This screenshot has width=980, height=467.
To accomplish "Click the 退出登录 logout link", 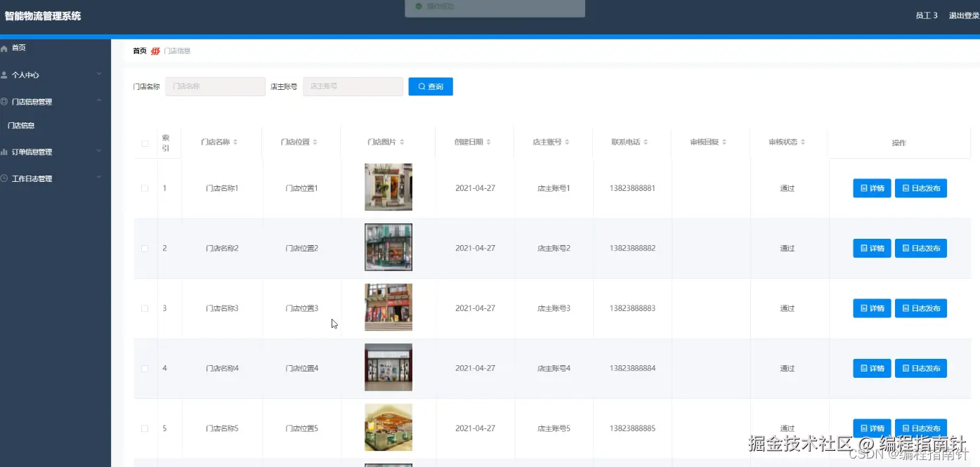I will pyautogui.click(x=963, y=15).
